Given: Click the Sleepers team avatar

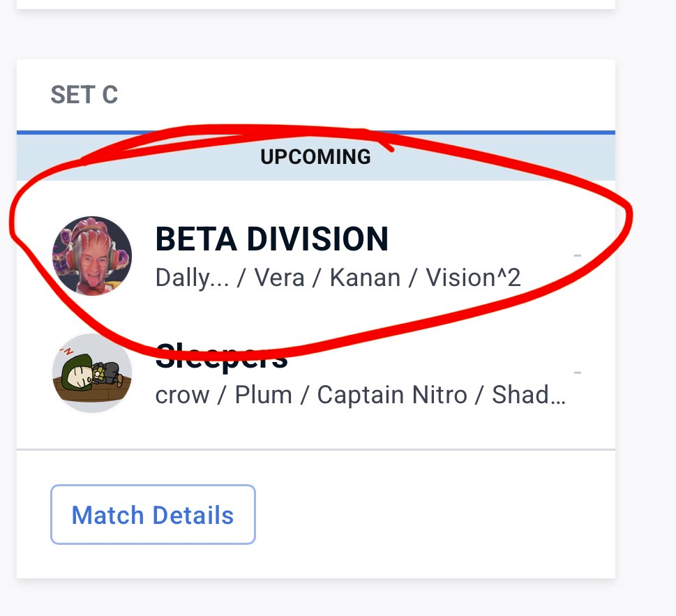Looking at the screenshot, I should click(92, 373).
